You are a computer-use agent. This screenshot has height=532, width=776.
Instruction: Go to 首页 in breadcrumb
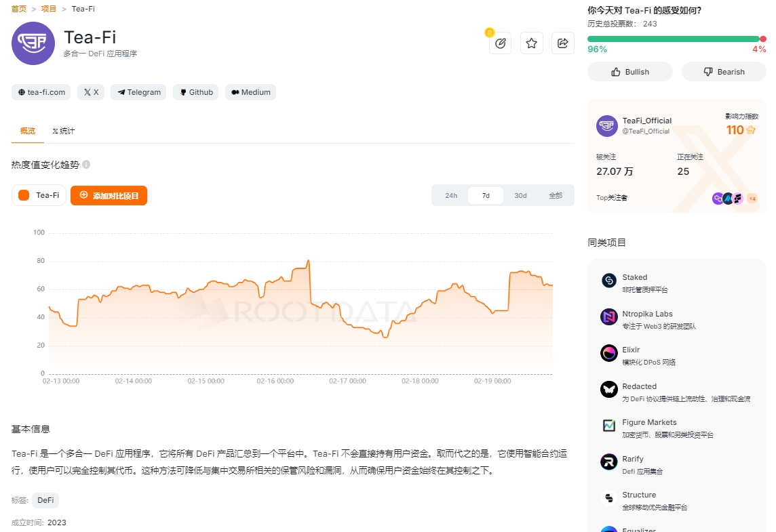coord(19,9)
